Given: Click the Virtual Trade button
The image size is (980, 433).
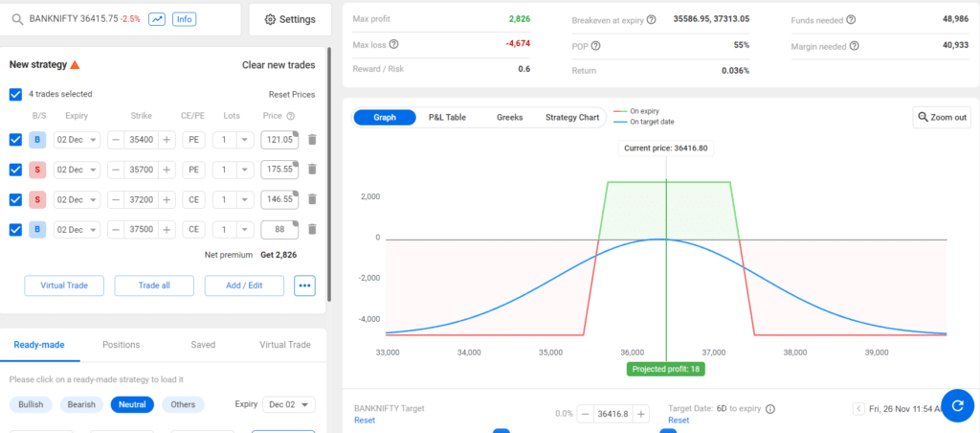Looking at the screenshot, I should (64, 285).
